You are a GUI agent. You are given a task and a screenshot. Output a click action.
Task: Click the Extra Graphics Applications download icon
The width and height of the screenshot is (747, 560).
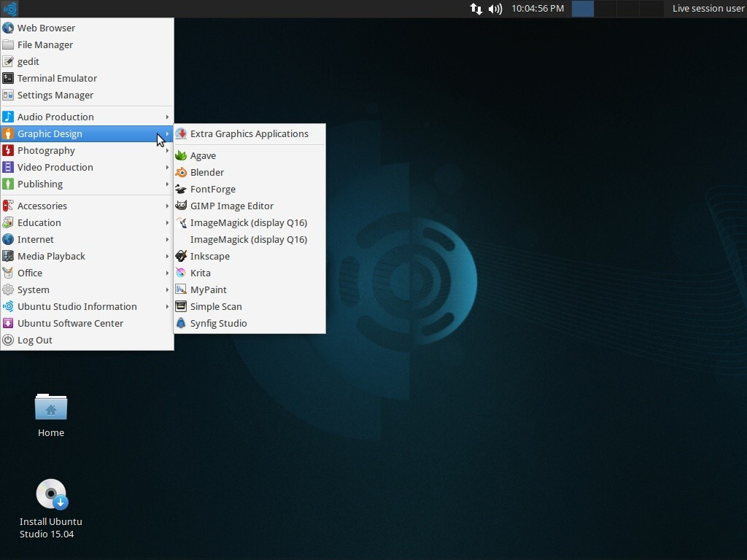click(x=181, y=134)
